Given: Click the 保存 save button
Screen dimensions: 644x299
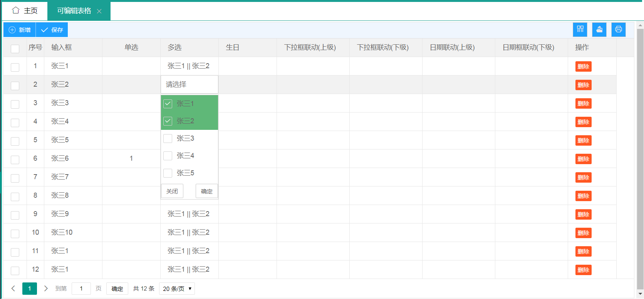Looking at the screenshot, I should 52,30.
